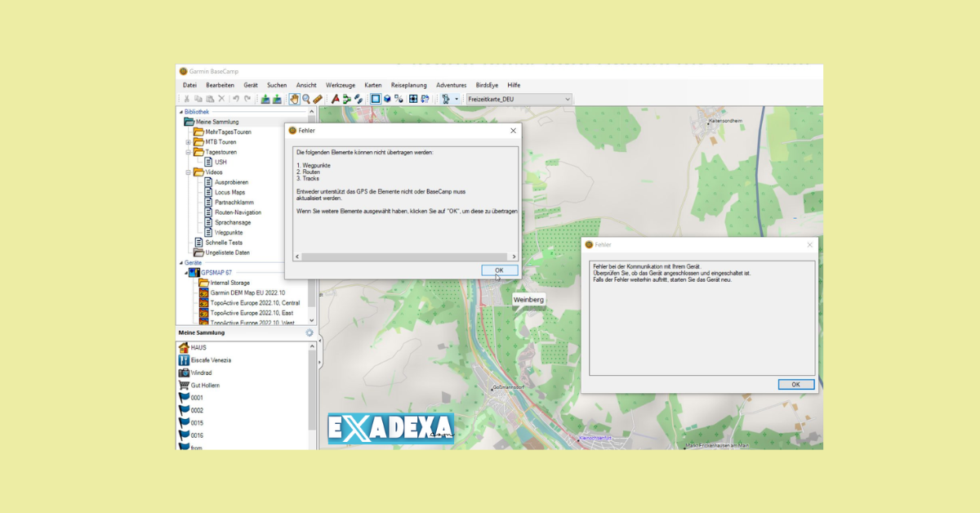Open the BirdsEye menu
The width and height of the screenshot is (980, 513).
pyautogui.click(x=487, y=84)
